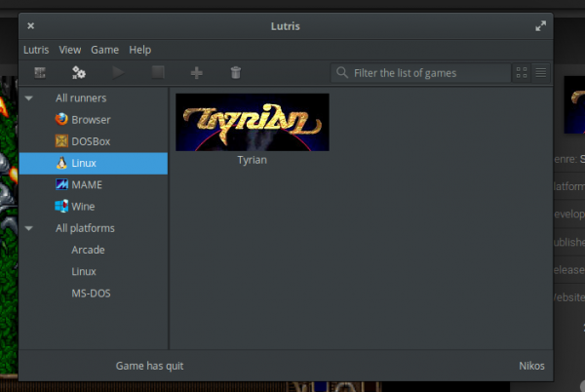
Task: Maximize the Lutris window
Action: (540, 26)
